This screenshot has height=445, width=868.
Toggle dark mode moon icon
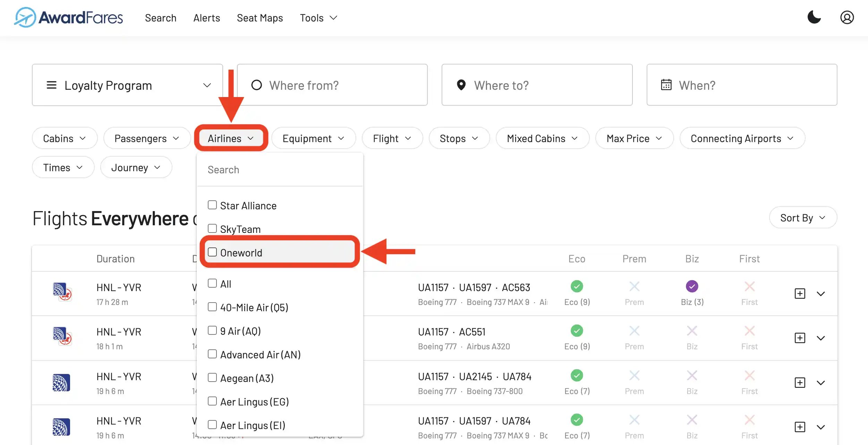814,17
